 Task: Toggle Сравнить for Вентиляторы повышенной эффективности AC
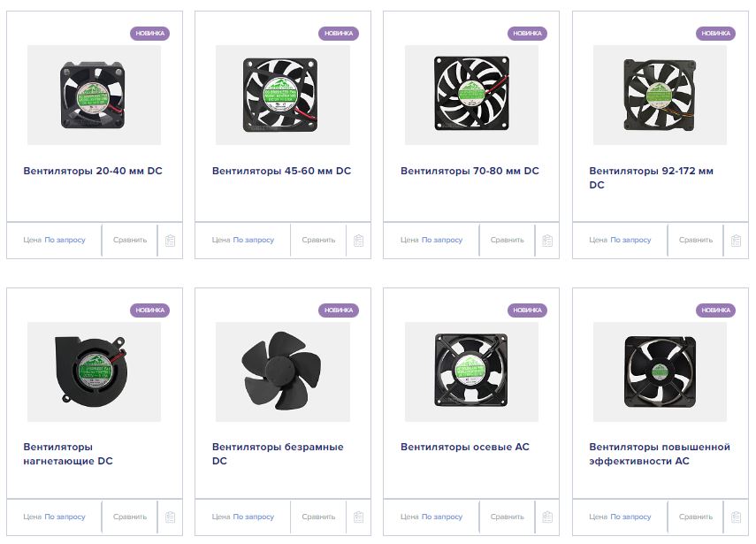(696, 517)
